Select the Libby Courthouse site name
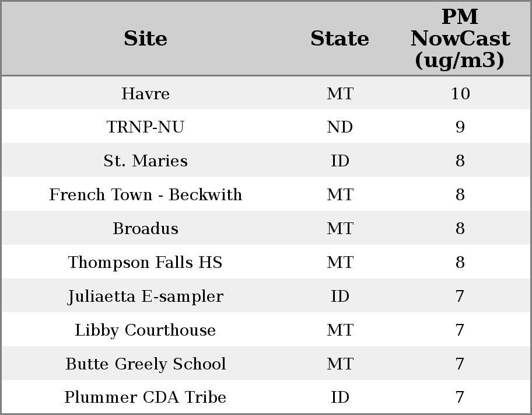This screenshot has height=415, width=532. coord(145,330)
